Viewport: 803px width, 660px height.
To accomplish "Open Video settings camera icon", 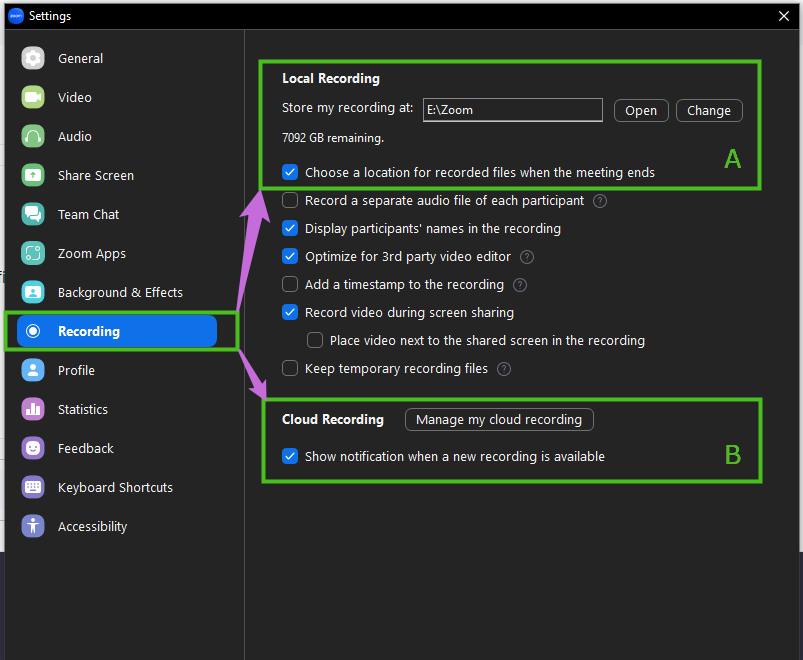I will pos(33,97).
